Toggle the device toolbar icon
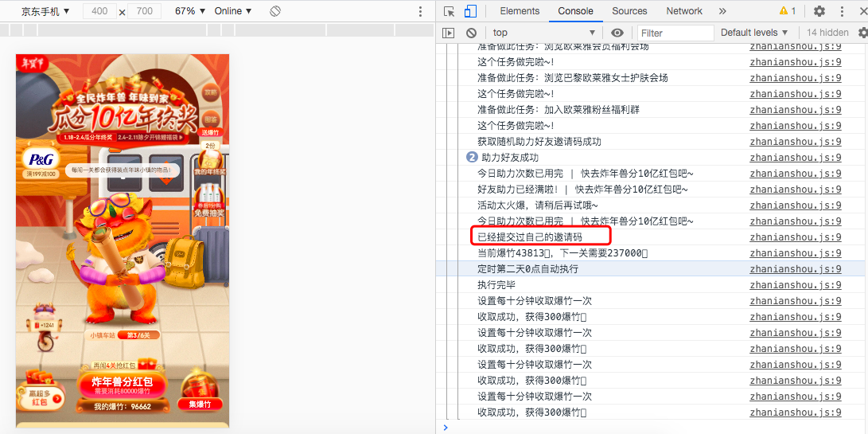Viewport: 868px width, 434px height. 470,11
